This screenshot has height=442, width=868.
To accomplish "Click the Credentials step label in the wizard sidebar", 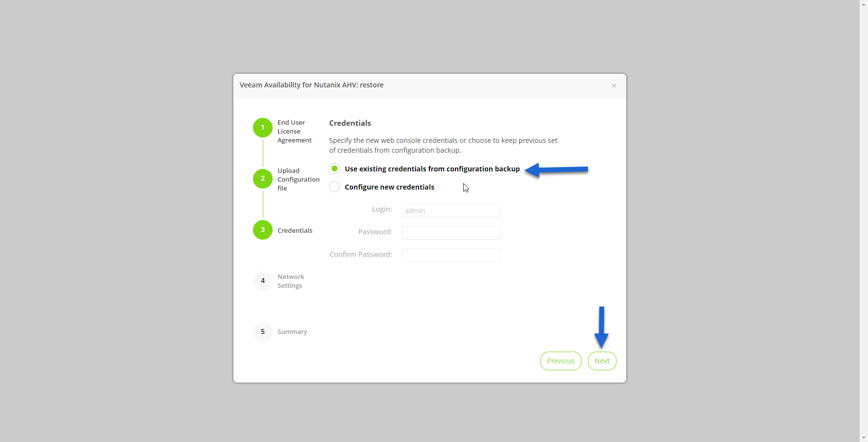I will (295, 231).
